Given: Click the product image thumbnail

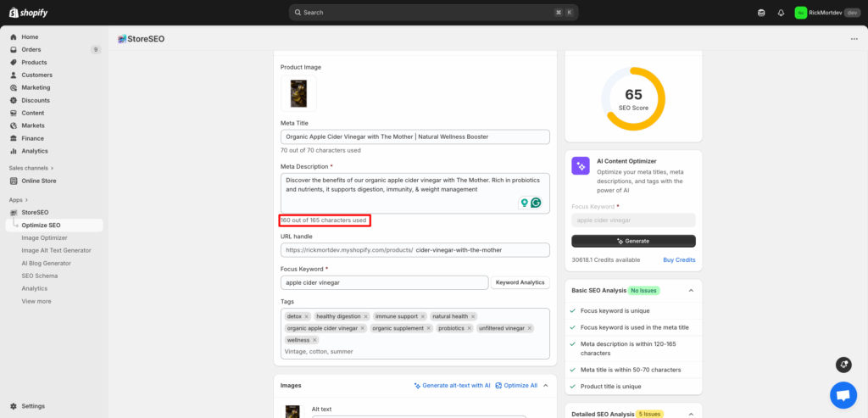Looking at the screenshot, I should tap(298, 93).
